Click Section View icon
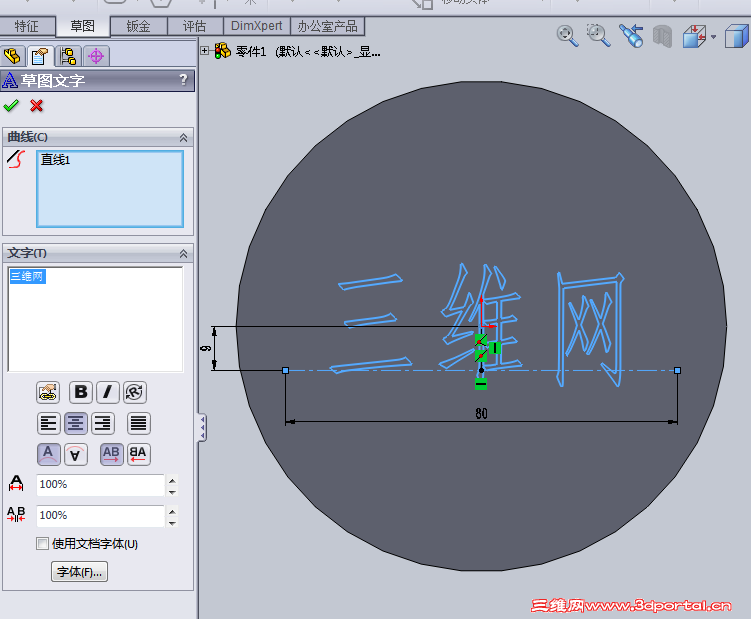Screen dimensions: 751x619 [662, 36]
